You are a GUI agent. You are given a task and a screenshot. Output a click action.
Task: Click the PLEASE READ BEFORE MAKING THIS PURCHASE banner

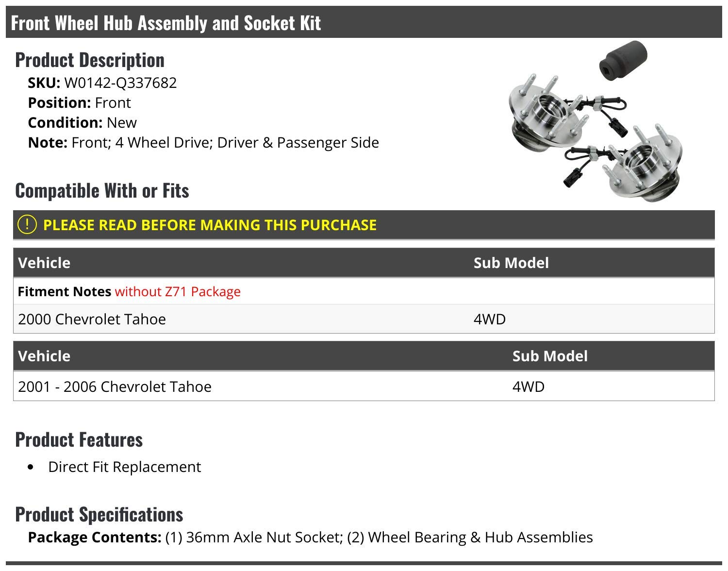364,225
